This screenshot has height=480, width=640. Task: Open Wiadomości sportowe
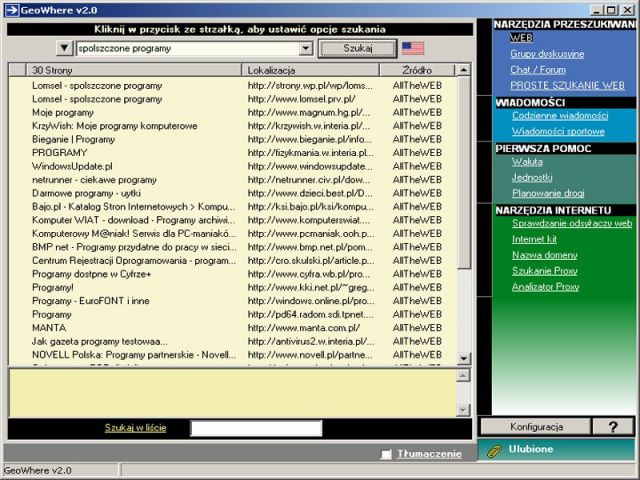coord(558,131)
